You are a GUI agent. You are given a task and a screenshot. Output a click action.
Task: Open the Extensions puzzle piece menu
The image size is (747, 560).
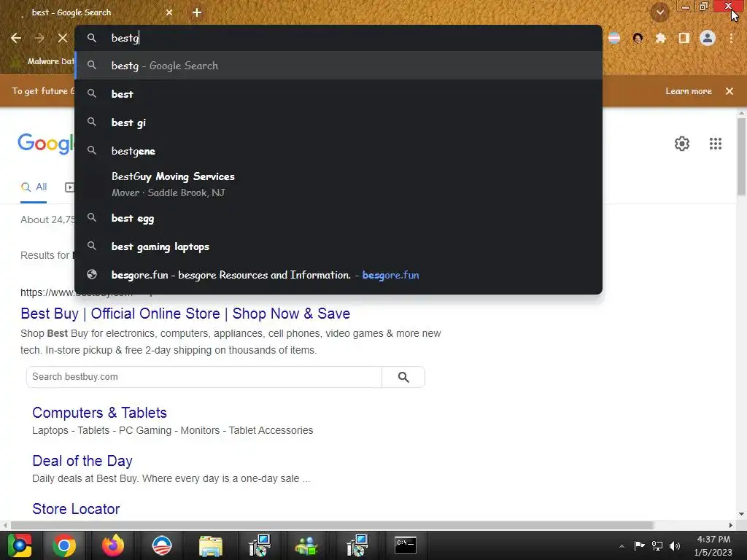[660, 38]
